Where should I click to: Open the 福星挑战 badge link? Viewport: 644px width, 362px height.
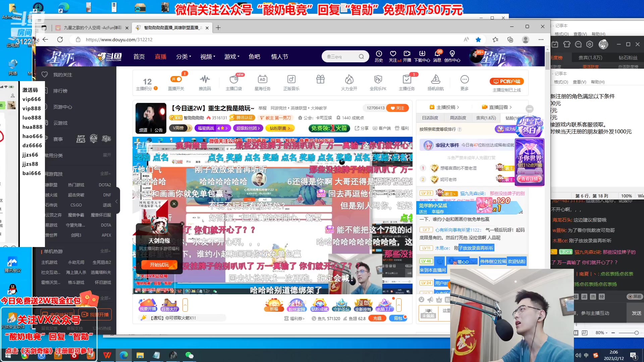(213, 128)
